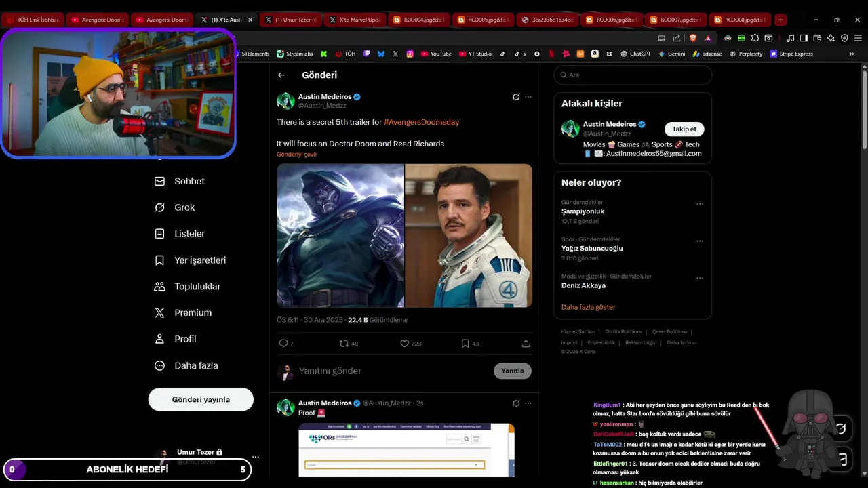Viewport: 868px width, 488px height.
Task: Open Stripe Express bookmark
Action: tap(791, 54)
